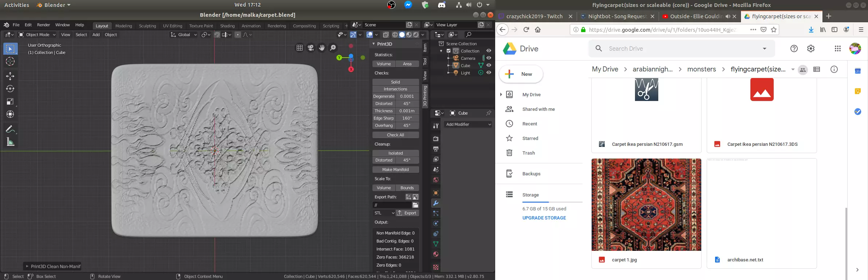Click the 3D Cursor tool
868x280 pixels.
10,61
